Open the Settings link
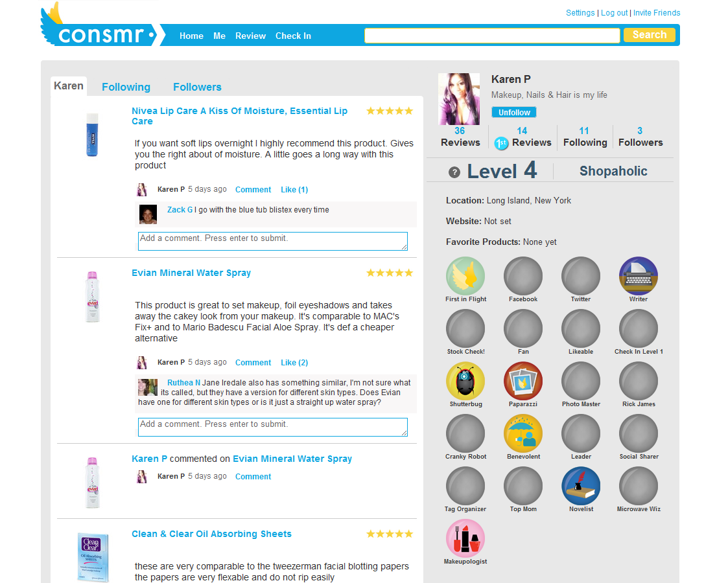This screenshot has width=728, height=583. tap(580, 12)
